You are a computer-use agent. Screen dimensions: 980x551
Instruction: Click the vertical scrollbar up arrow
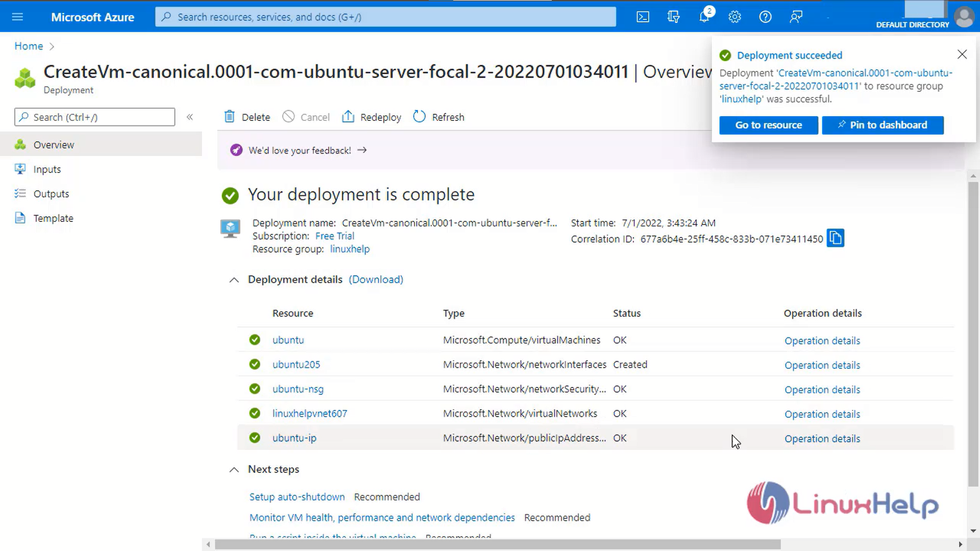click(973, 176)
